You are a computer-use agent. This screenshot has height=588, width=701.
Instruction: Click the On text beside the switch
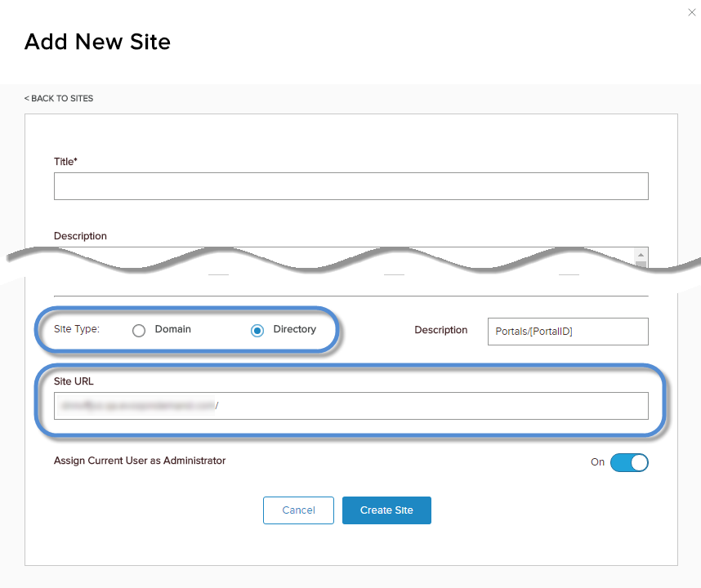(x=597, y=462)
